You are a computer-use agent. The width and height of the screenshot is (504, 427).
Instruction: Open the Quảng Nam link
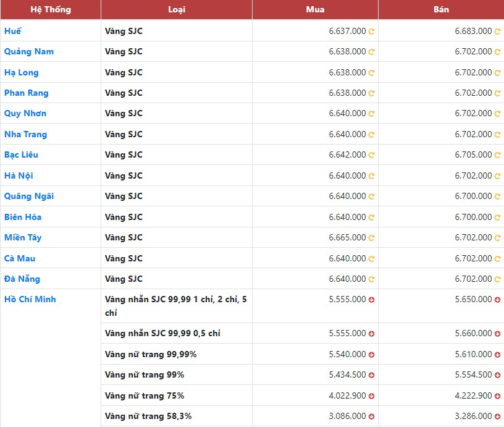click(x=29, y=51)
